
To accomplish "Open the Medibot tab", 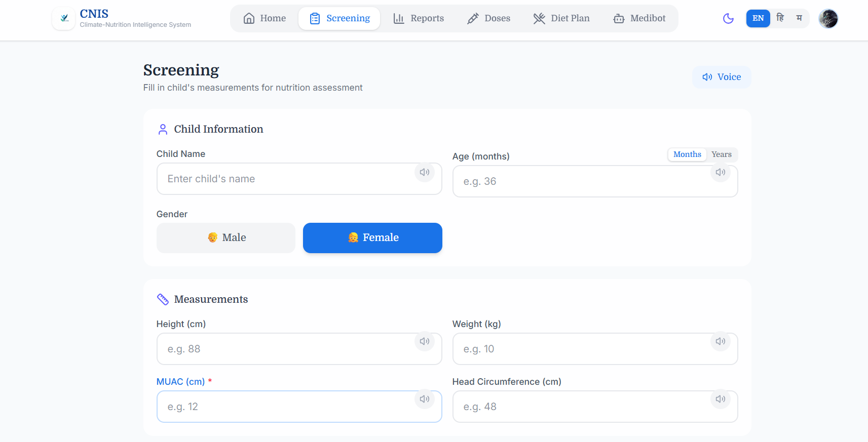I will pyautogui.click(x=639, y=18).
